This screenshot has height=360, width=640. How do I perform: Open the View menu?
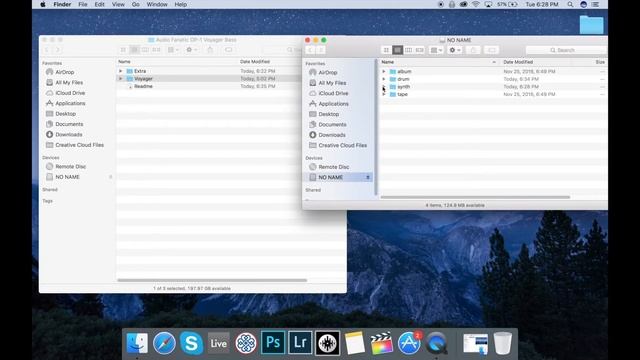point(118,4)
